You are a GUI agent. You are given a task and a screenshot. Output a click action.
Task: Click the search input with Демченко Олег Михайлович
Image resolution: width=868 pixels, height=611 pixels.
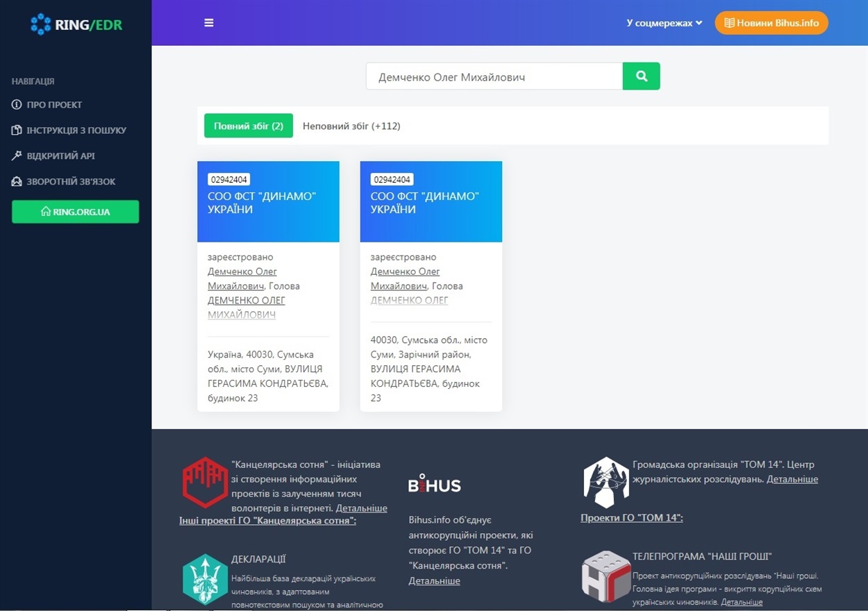(x=494, y=76)
